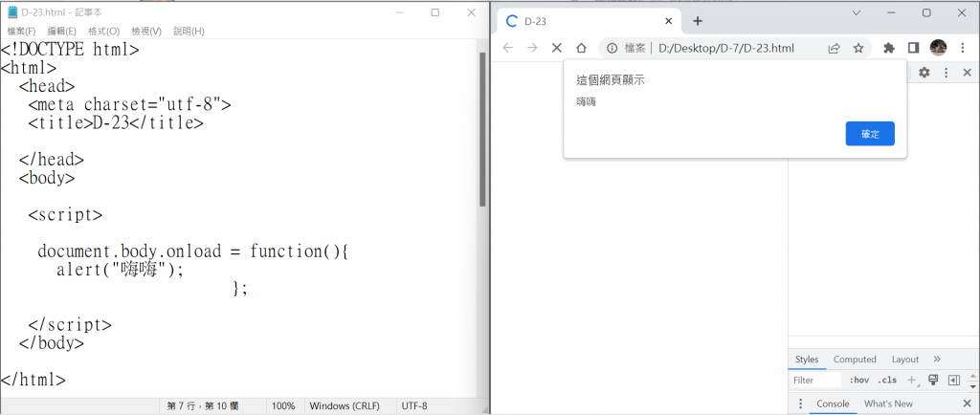
Task: Click the 第 7 行 line position status
Action: point(203,405)
